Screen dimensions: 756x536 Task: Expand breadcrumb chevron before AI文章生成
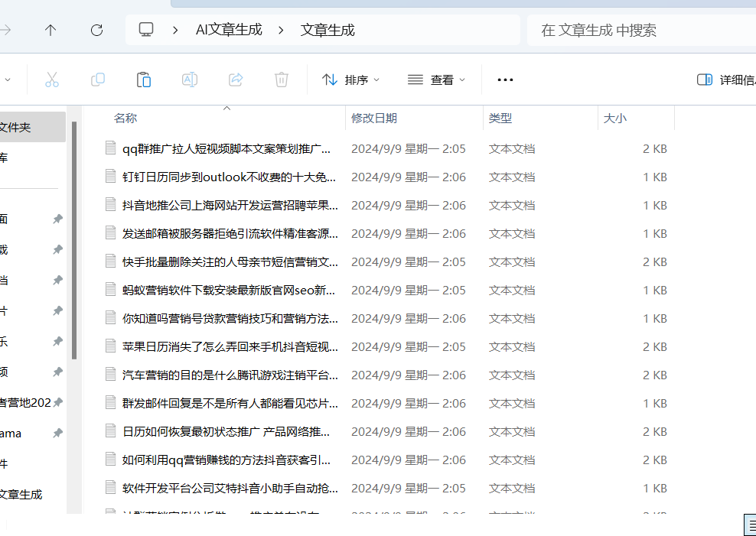click(175, 31)
